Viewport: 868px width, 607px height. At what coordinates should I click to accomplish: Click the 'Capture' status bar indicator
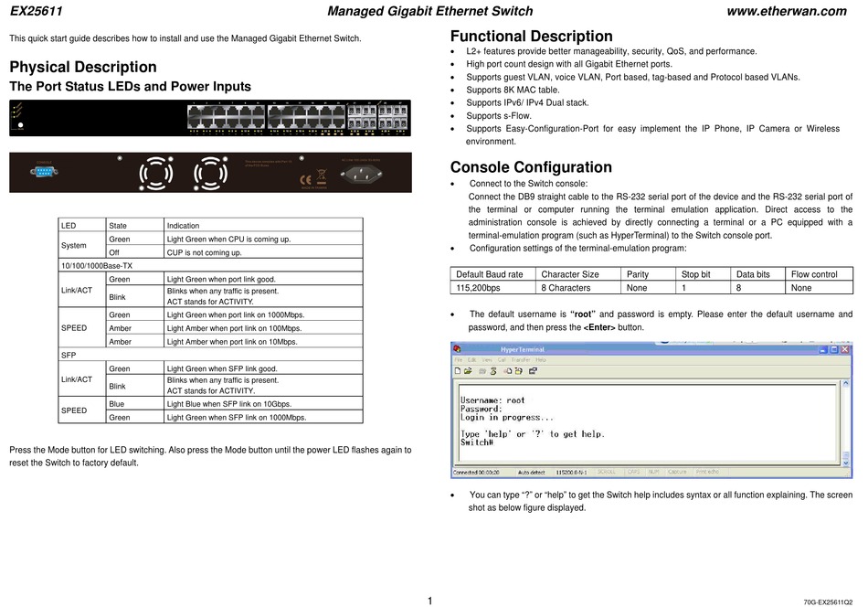click(677, 472)
